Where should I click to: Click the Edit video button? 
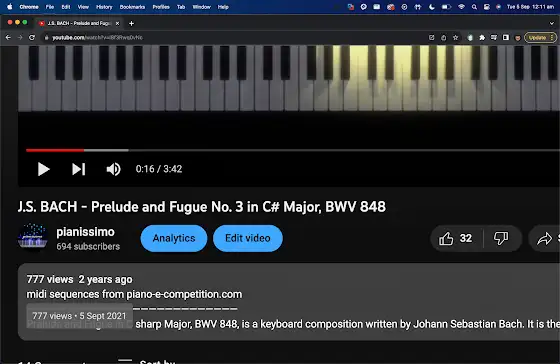(248, 238)
